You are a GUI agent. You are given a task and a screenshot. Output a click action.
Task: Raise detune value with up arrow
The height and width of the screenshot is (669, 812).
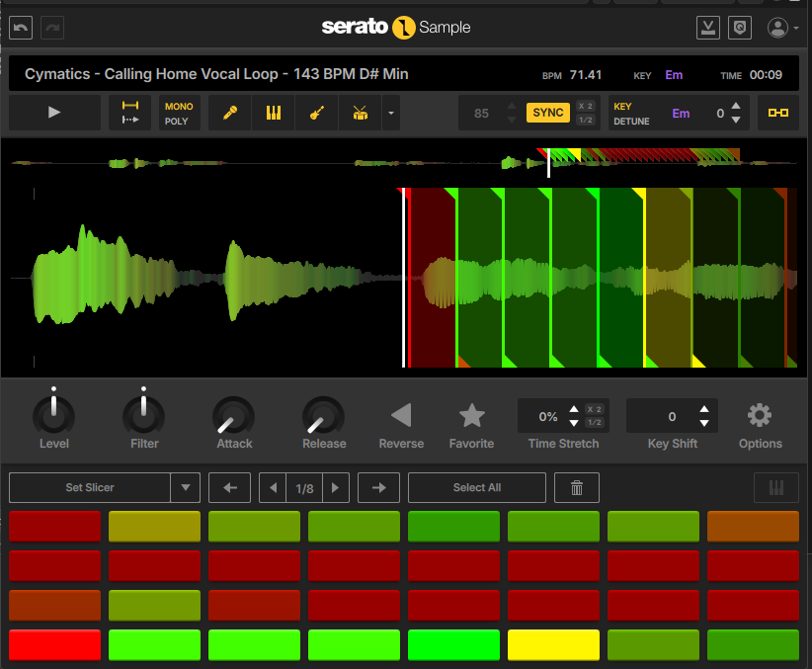click(x=736, y=106)
